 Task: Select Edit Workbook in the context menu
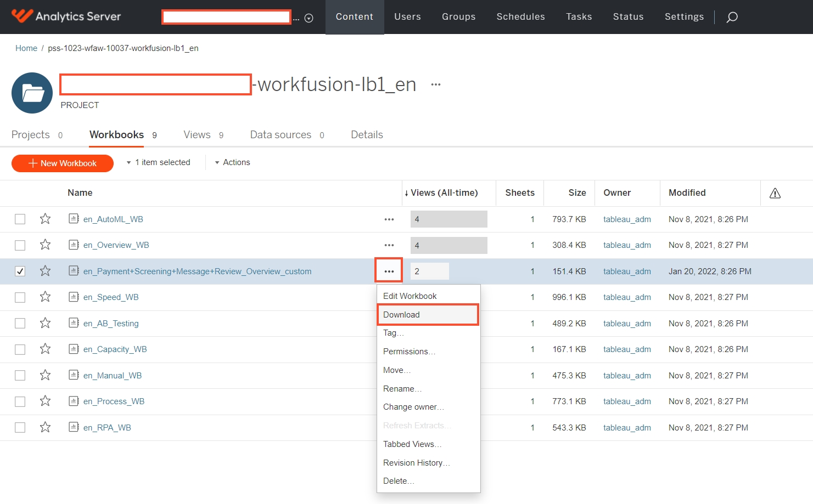coord(428,296)
